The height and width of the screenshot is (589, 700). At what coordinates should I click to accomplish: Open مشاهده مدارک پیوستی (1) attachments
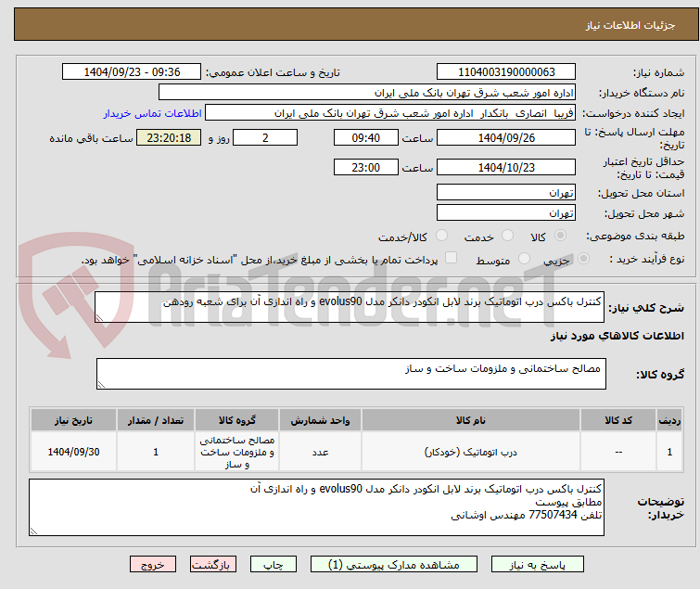tap(394, 565)
